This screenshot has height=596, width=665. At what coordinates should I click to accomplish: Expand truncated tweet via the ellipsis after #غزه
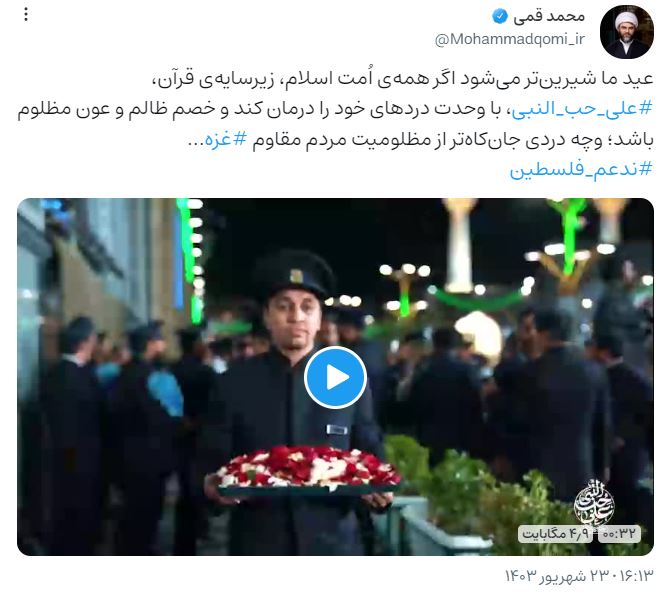point(195,143)
